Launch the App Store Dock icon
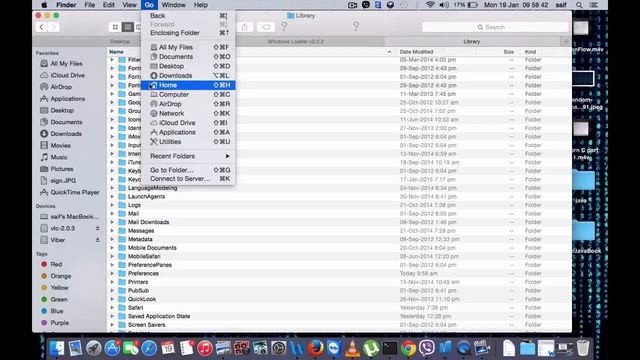The image size is (640, 360). (112, 348)
